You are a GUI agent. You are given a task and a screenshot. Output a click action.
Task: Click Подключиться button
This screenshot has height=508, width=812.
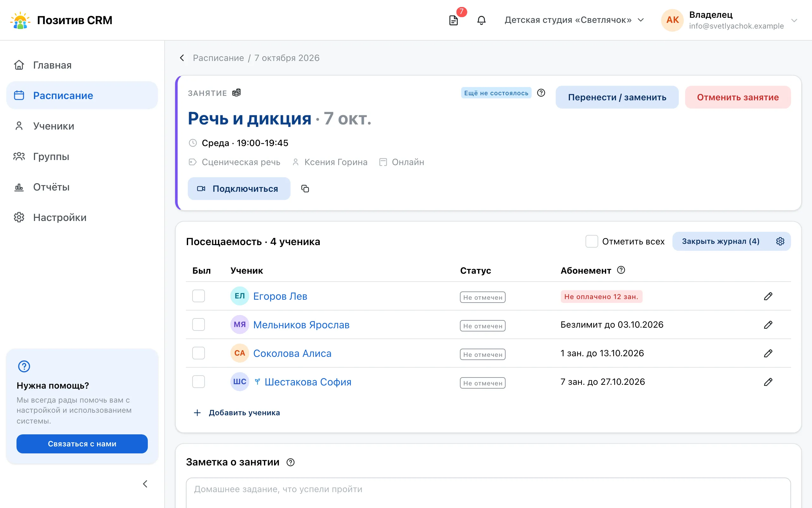239,189
